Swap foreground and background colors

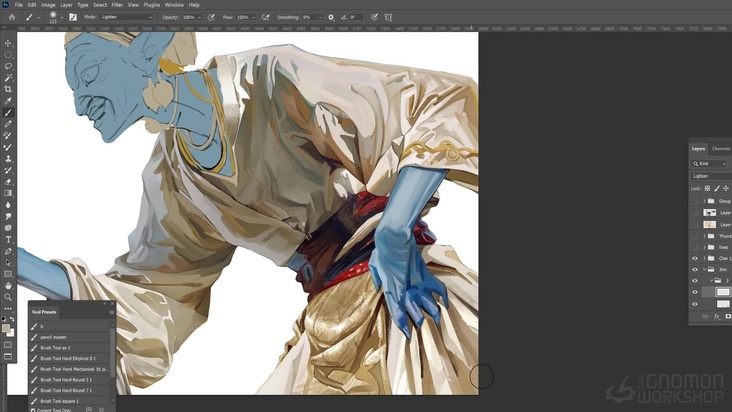[12, 320]
